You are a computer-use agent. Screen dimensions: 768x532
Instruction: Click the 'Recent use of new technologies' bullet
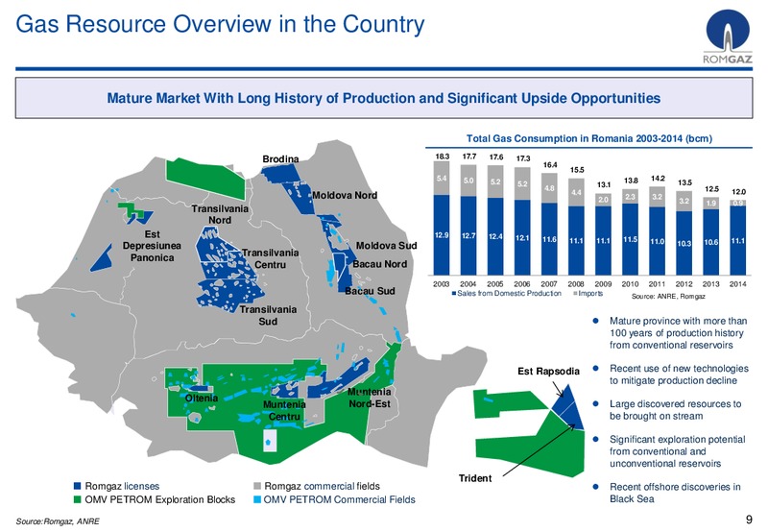click(679, 375)
